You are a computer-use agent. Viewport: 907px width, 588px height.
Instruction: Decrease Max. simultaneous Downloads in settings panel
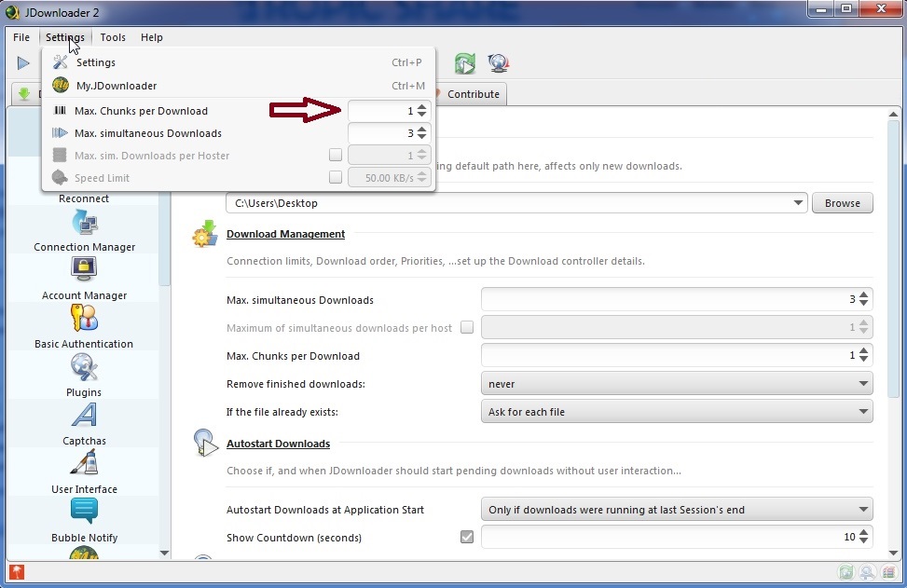point(863,303)
